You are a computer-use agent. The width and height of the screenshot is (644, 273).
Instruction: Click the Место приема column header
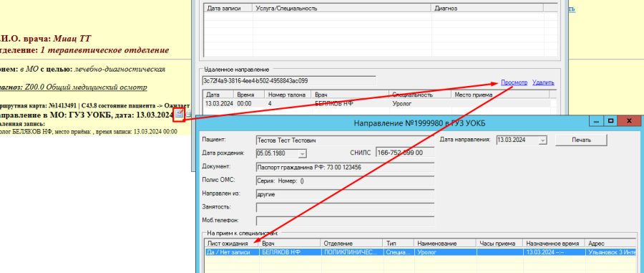[x=501, y=95]
